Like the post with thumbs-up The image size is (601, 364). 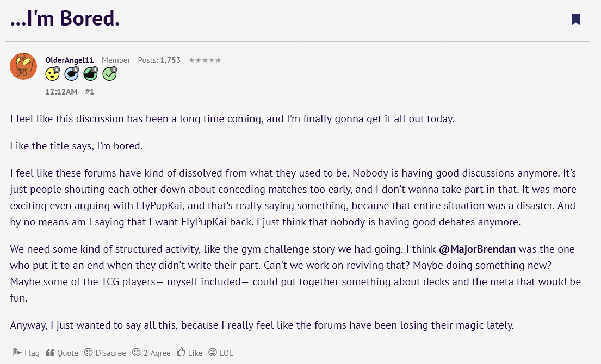coord(189,353)
